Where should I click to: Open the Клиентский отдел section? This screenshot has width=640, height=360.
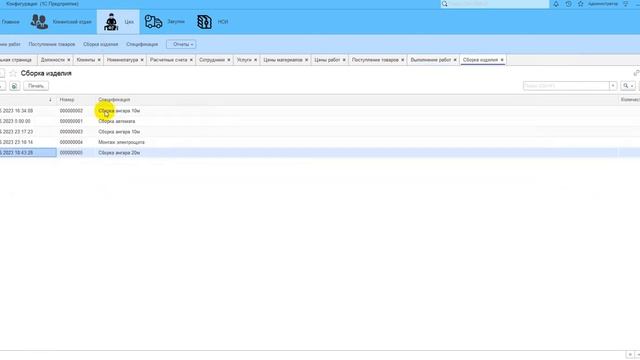coord(61,22)
